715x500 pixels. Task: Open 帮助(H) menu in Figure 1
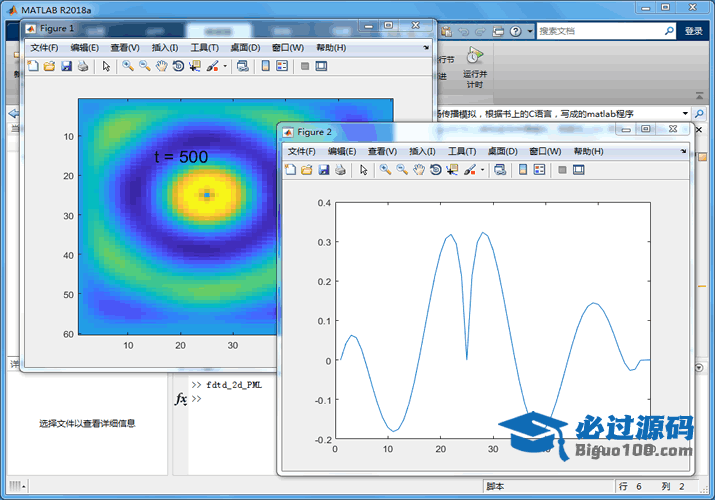(332, 47)
